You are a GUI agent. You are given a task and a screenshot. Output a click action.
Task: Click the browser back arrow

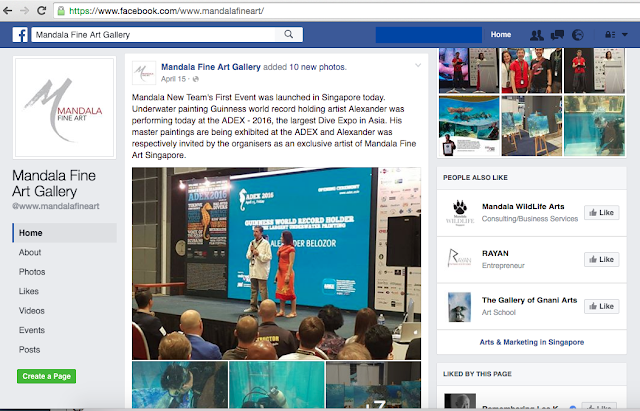(7, 11)
